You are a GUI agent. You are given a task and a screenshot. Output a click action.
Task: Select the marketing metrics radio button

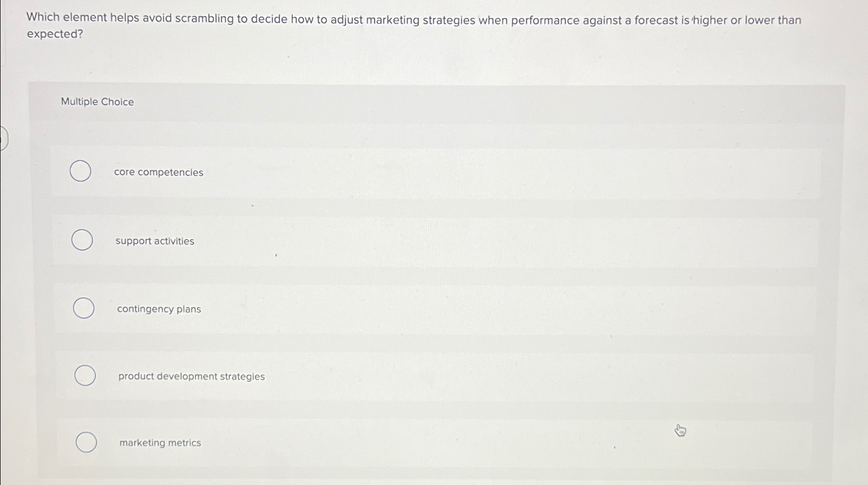86,442
